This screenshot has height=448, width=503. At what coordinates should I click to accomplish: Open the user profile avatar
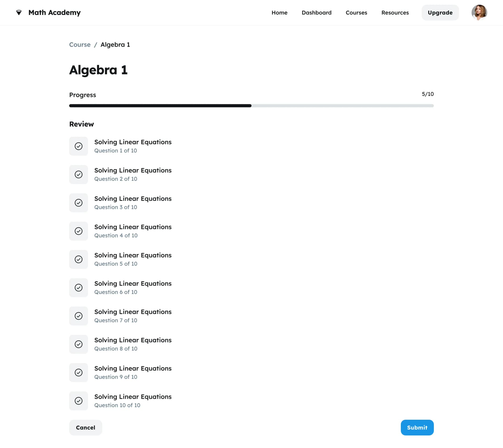point(479,13)
